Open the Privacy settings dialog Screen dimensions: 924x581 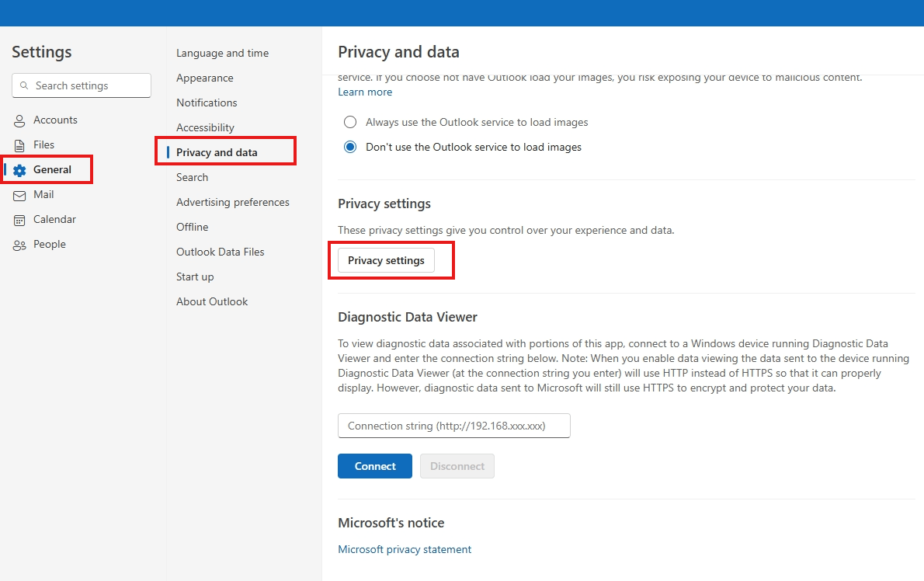click(386, 260)
